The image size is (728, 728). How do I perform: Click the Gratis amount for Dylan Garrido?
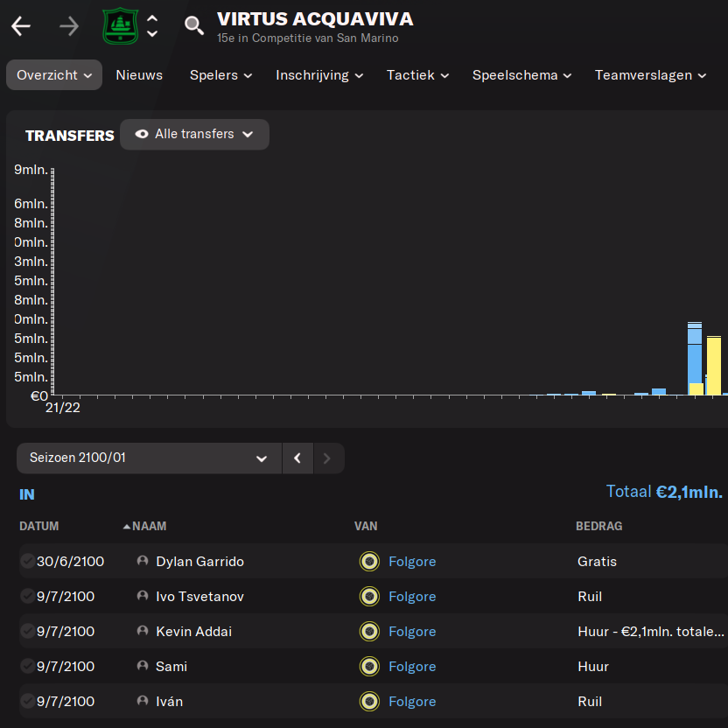pyautogui.click(x=597, y=562)
